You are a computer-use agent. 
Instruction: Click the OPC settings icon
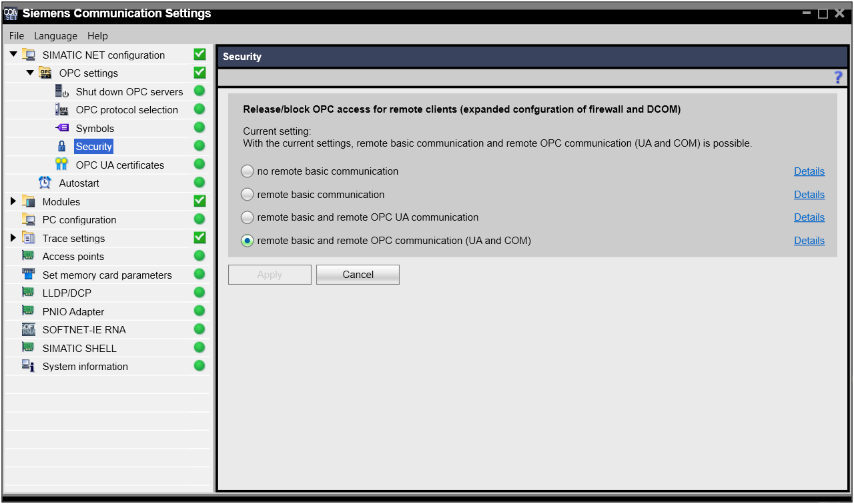pyautogui.click(x=45, y=73)
